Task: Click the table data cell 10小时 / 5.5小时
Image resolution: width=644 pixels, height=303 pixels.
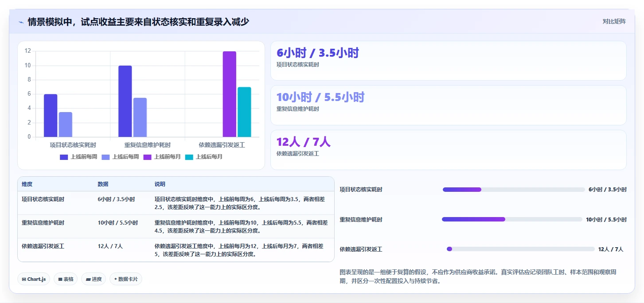Action: (118, 223)
